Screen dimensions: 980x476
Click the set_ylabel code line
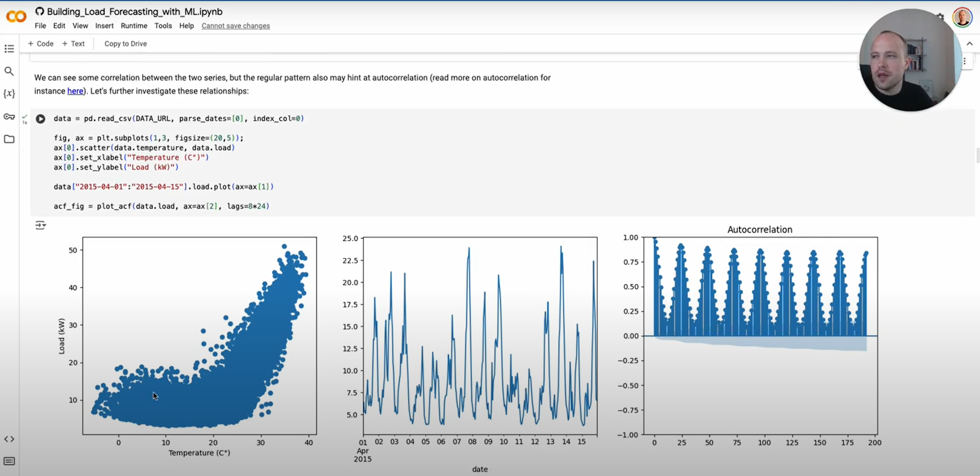(116, 167)
